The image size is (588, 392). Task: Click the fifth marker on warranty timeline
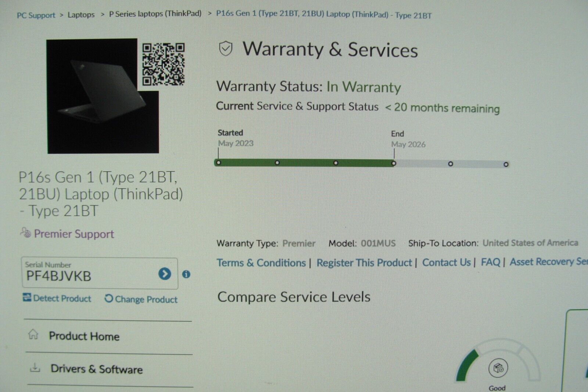coord(451,164)
